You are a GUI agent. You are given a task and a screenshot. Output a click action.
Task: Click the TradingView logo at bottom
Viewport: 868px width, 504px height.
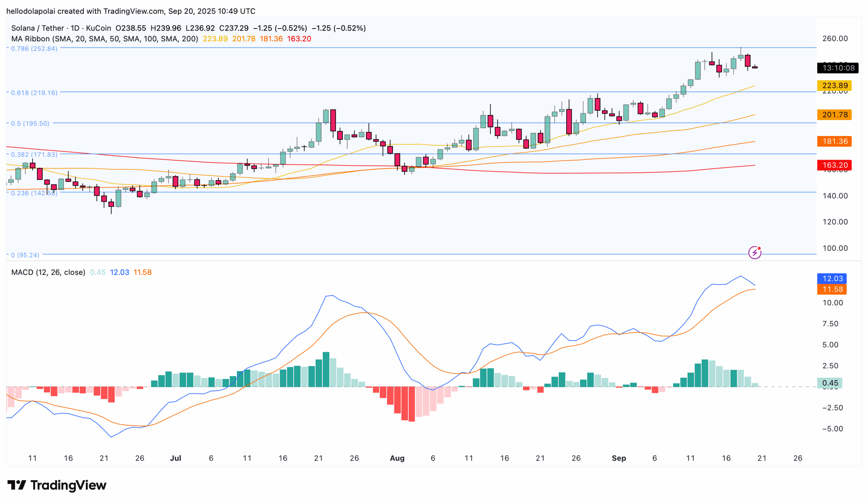[57, 485]
